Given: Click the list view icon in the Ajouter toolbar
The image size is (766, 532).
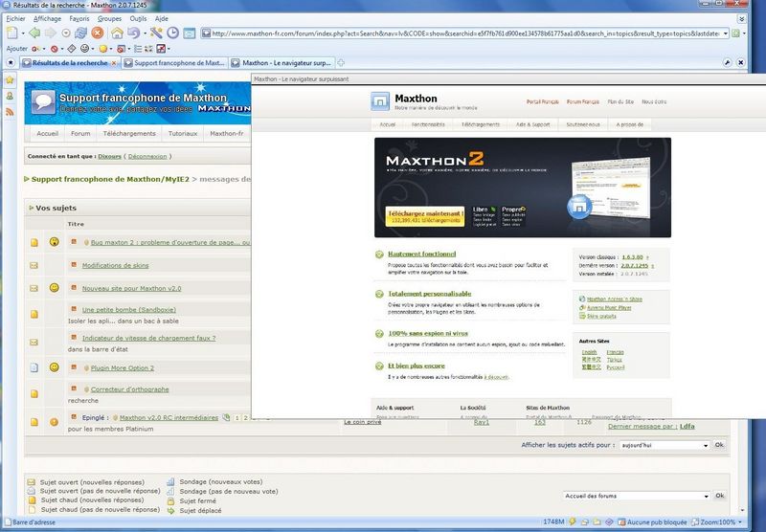Looking at the screenshot, I should (138, 49).
